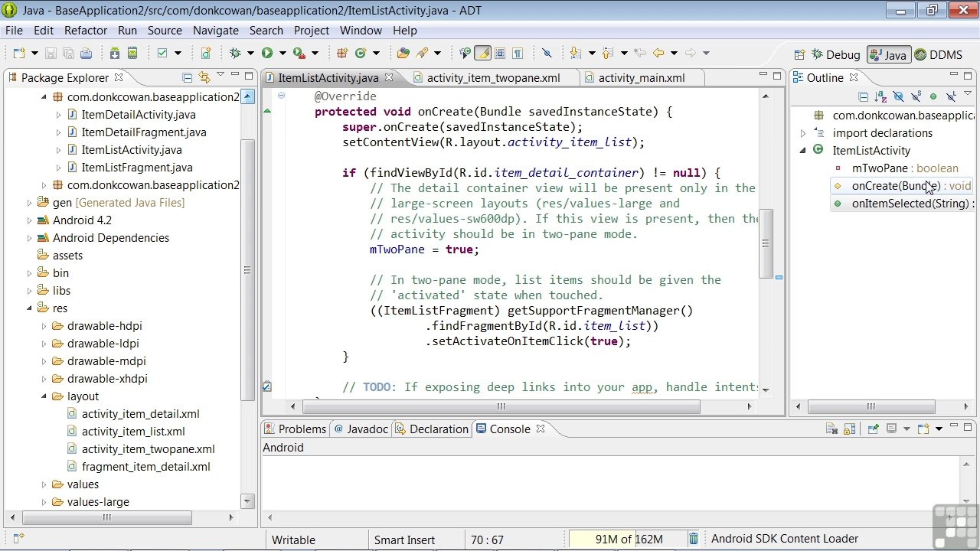
Task: Open the File menu
Action: click(14, 31)
